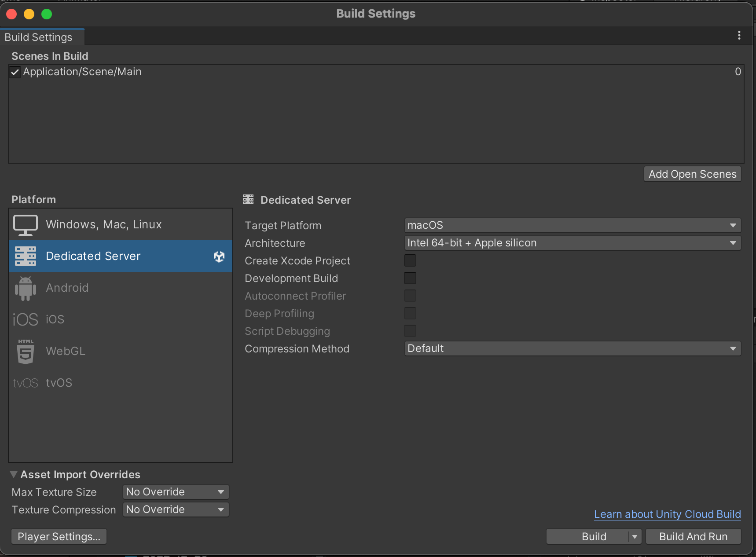Toggle the Autoconnect Profiler checkbox
This screenshot has height=557, width=756.
(410, 296)
